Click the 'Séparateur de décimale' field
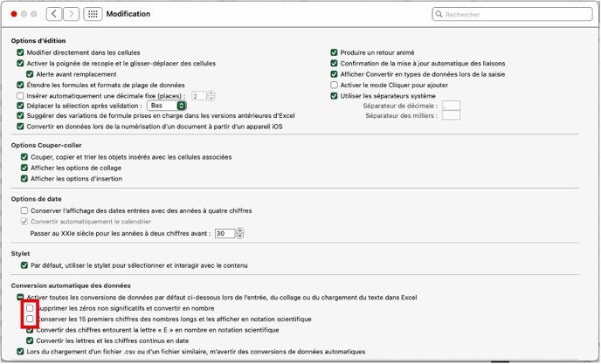 pos(451,106)
